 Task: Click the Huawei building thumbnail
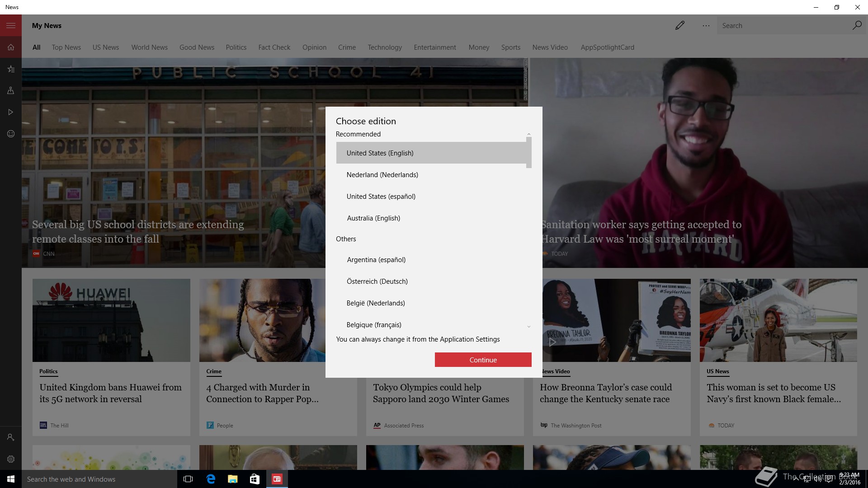[x=111, y=320]
